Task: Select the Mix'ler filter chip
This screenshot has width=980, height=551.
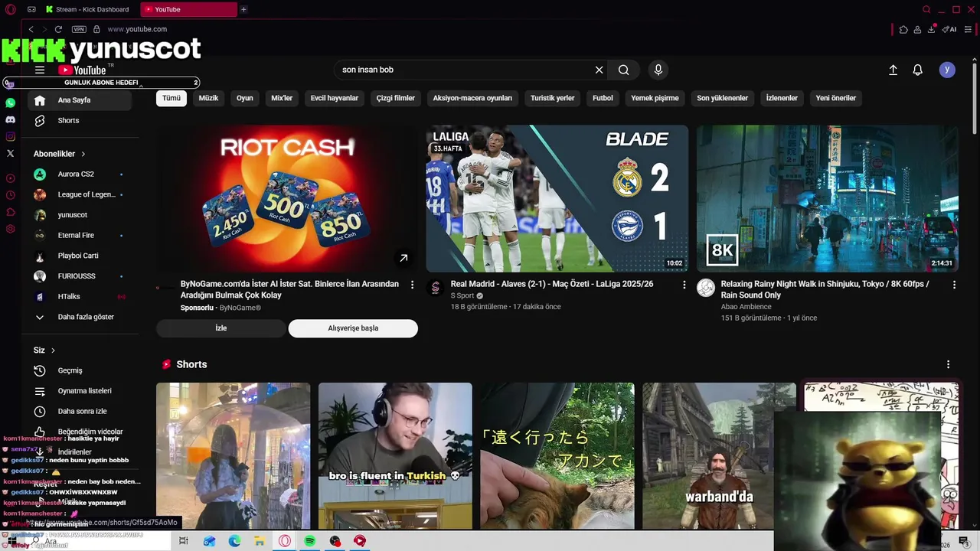Action: coord(282,98)
